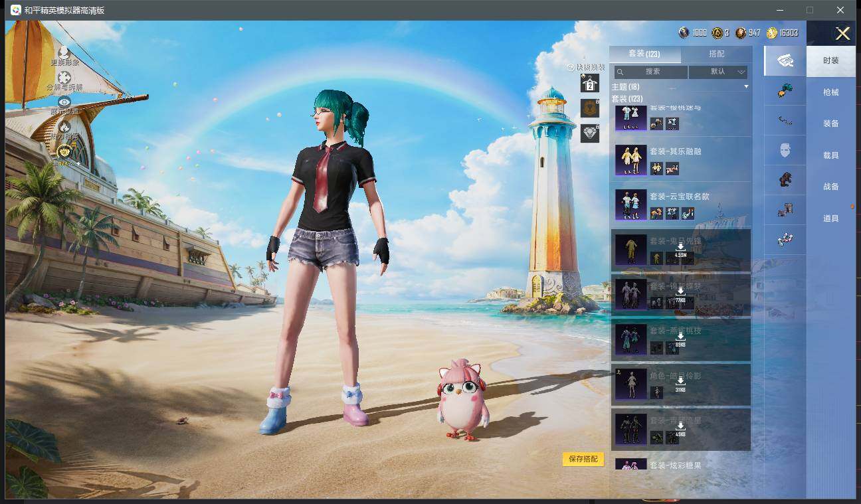Click the 套装-云宝联名款 name text
This screenshot has width=861, height=504.
point(680,197)
